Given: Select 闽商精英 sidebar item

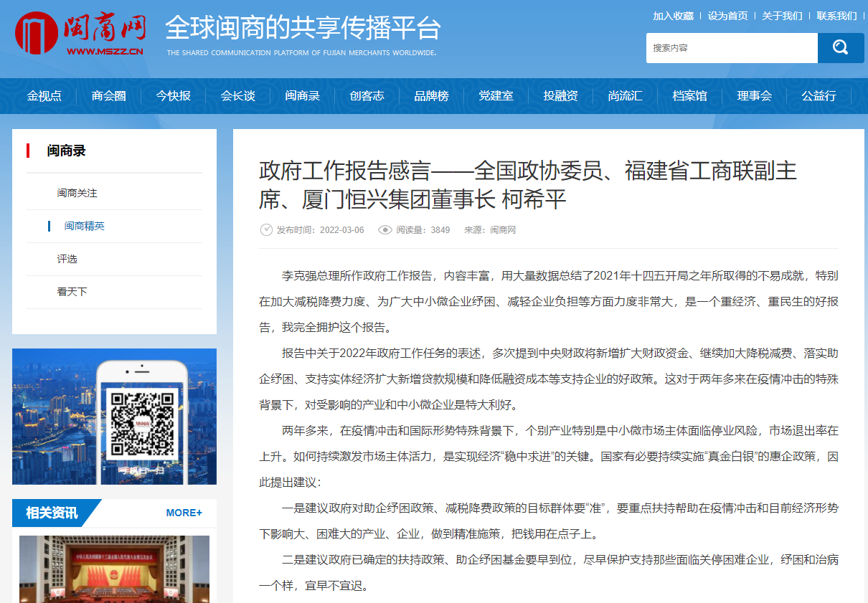Looking at the screenshot, I should [x=85, y=227].
